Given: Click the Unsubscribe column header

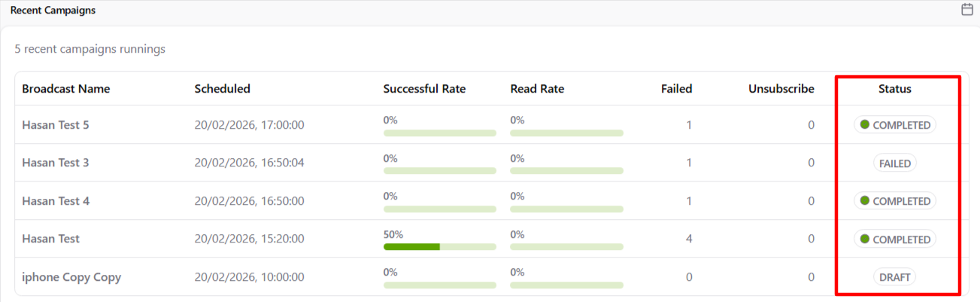Looking at the screenshot, I should click(x=781, y=89).
